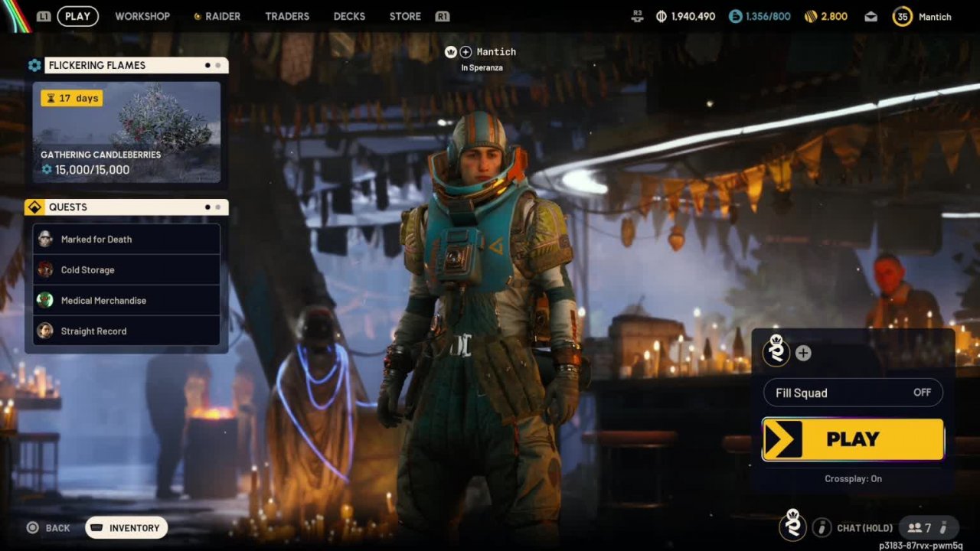Go to the RAIDER tab
This screenshot has width=980, height=551.
pos(217,16)
